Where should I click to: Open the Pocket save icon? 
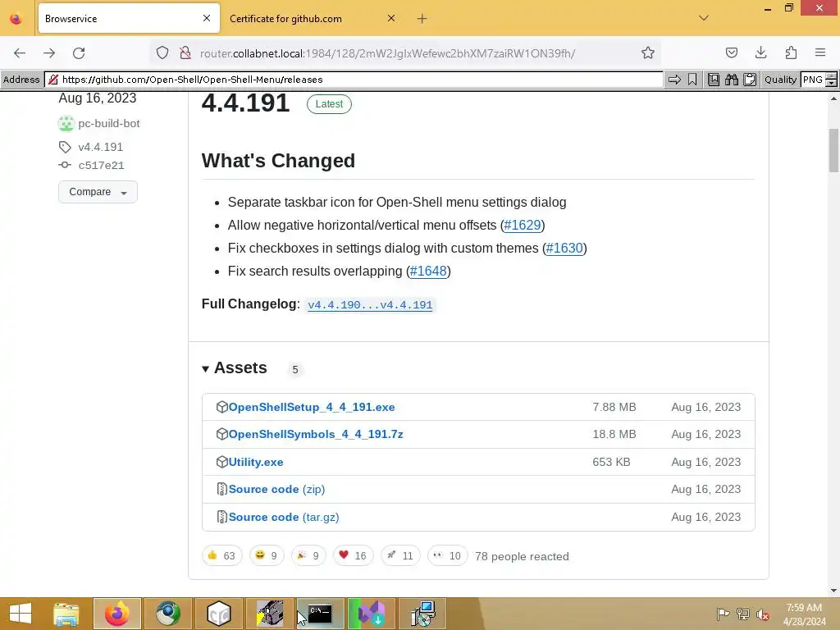click(731, 52)
